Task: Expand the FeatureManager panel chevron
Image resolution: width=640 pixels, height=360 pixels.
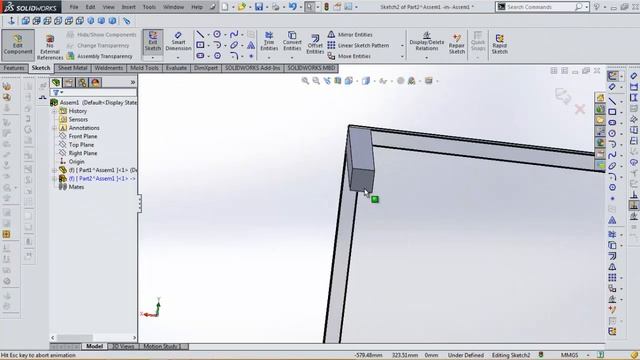Action: (133, 82)
